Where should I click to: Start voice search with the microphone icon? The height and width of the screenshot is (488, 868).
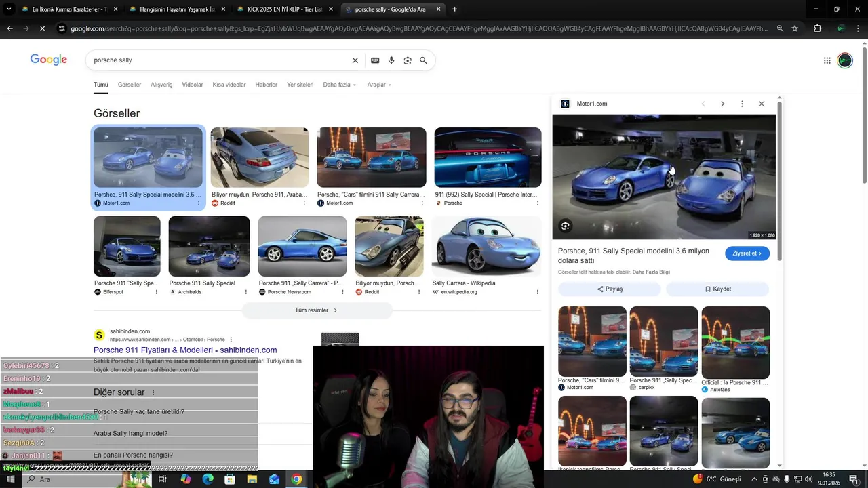[x=391, y=60]
